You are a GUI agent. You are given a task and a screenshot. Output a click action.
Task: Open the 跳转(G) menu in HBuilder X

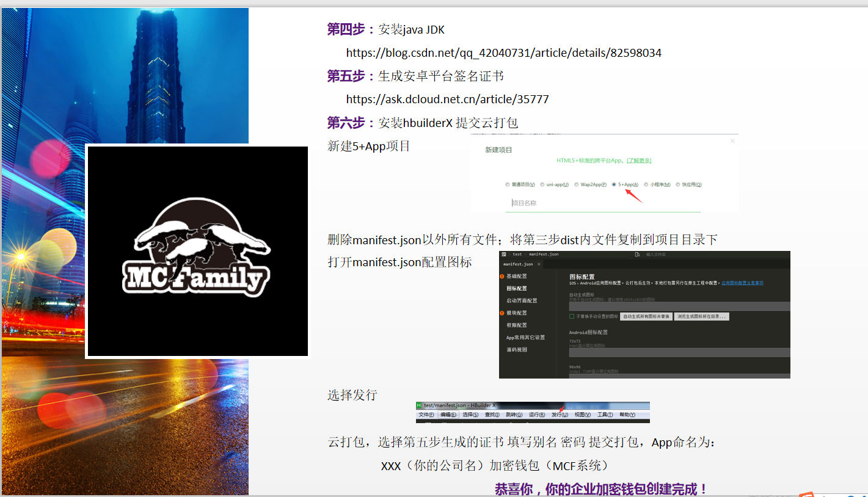(514, 415)
